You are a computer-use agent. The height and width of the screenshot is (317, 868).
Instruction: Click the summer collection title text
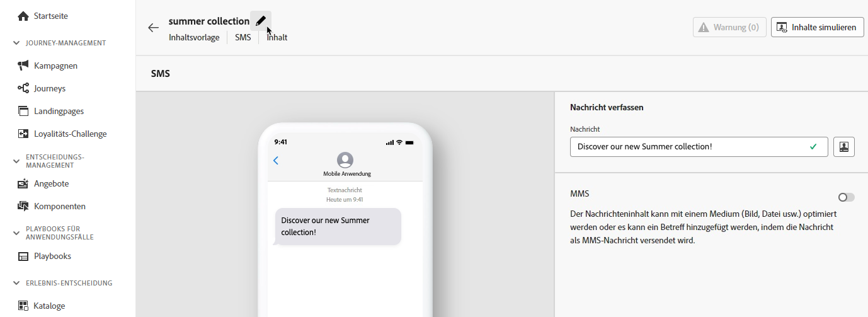pos(209,21)
